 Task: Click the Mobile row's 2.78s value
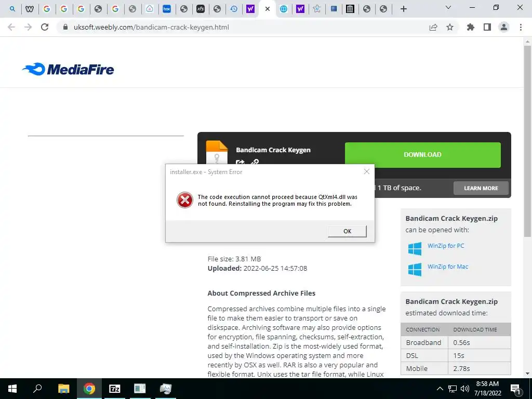pos(461,368)
